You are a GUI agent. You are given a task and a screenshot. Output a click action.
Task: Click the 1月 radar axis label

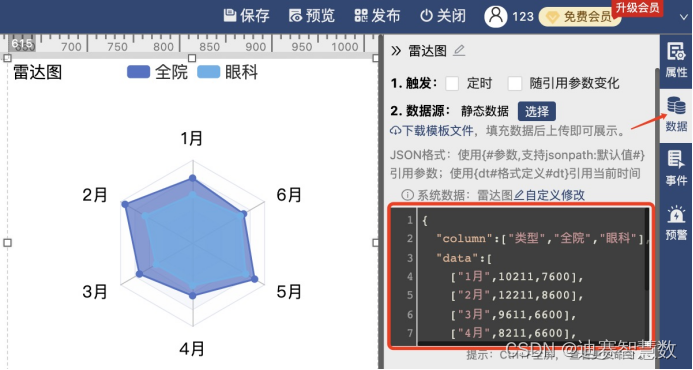click(x=192, y=139)
